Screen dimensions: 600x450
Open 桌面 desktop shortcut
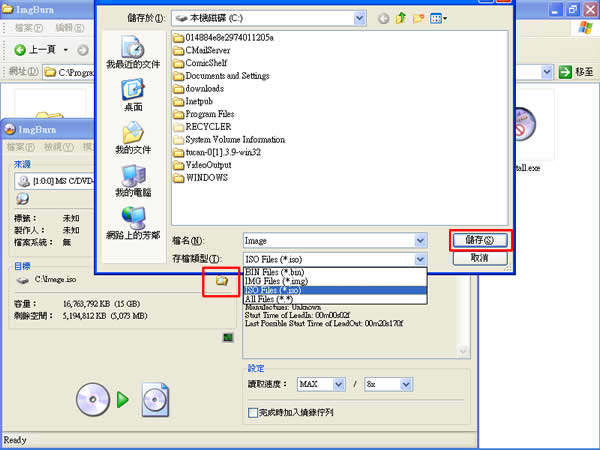click(x=133, y=95)
